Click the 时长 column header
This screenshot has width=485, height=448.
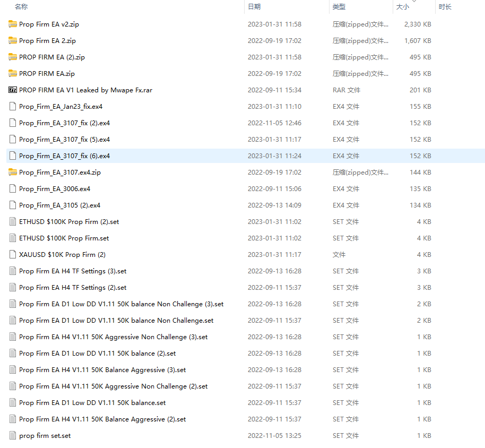click(x=445, y=6)
